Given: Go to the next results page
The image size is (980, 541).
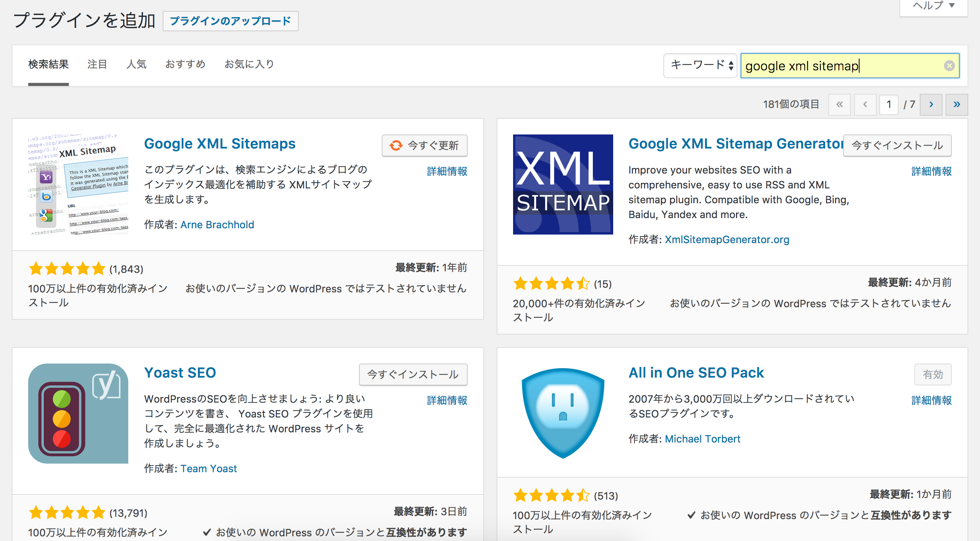Looking at the screenshot, I should (x=931, y=104).
